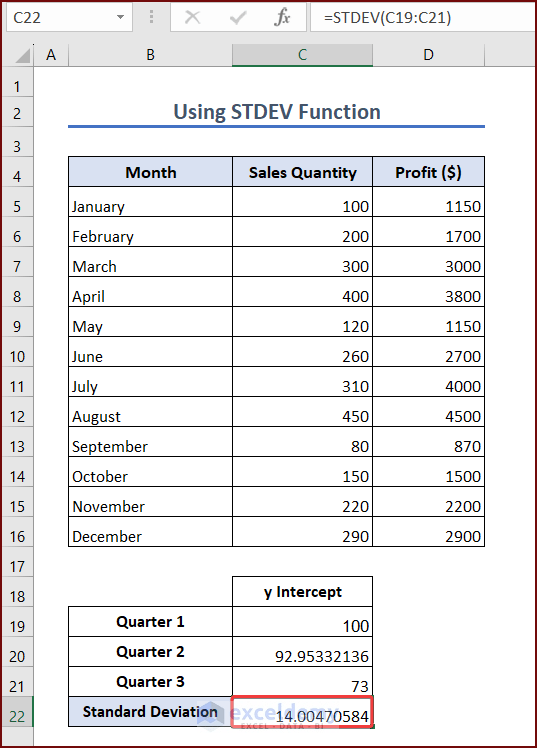Viewport: 537px width, 748px height.
Task: Click June sales quantity 260
Action: [x=302, y=352]
